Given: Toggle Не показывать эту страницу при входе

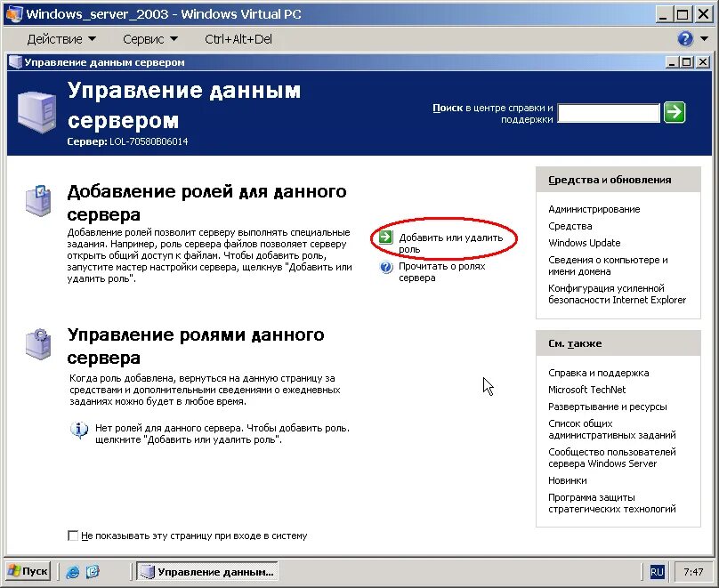Looking at the screenshot, I should click(x=72, y=536).
